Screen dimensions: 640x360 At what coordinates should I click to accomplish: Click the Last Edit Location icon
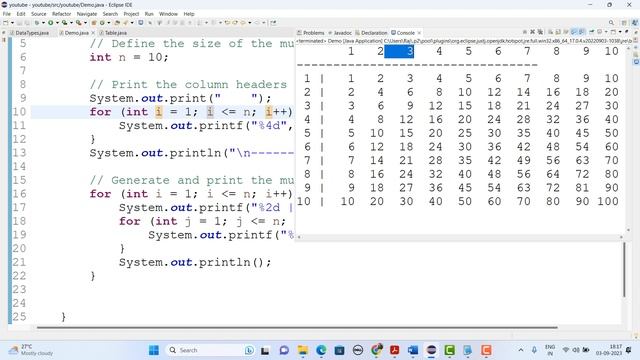[227, 22]
